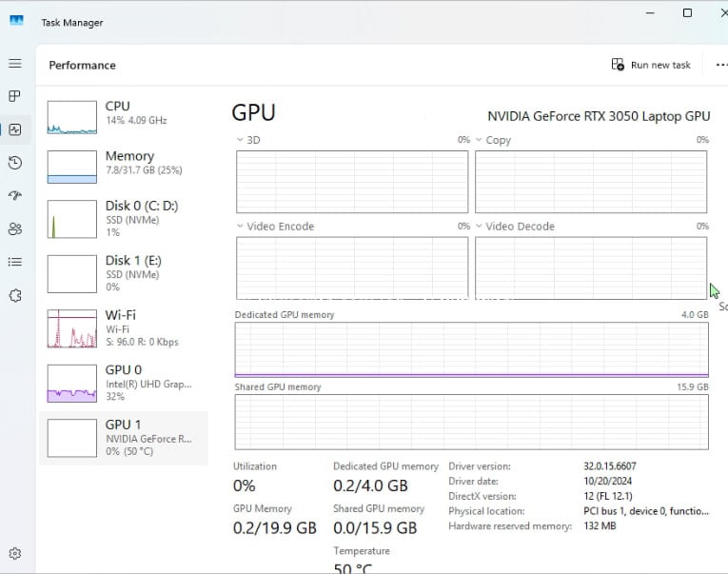Open the Details page list icon

click(x=15, y=262)
